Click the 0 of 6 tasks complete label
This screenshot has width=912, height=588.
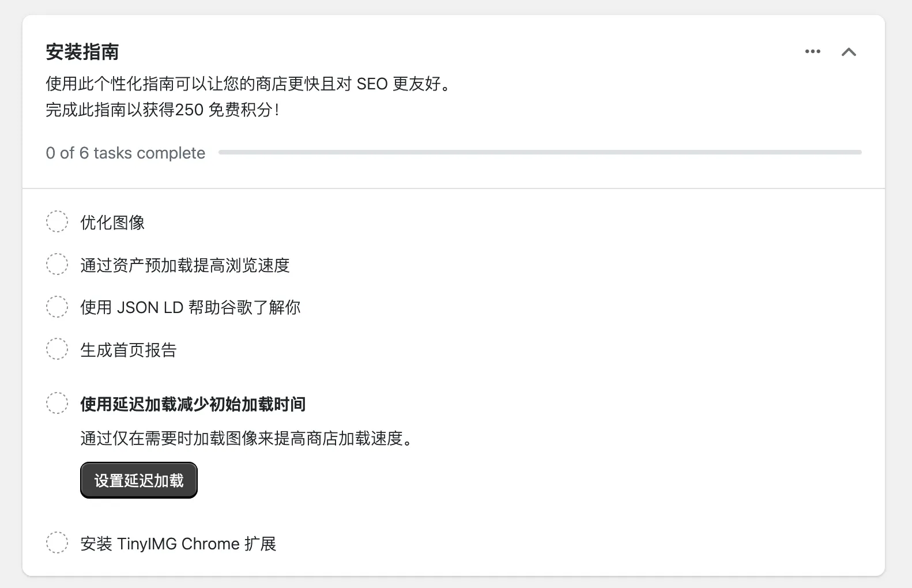pyautogui.click(x=125, y=153)
